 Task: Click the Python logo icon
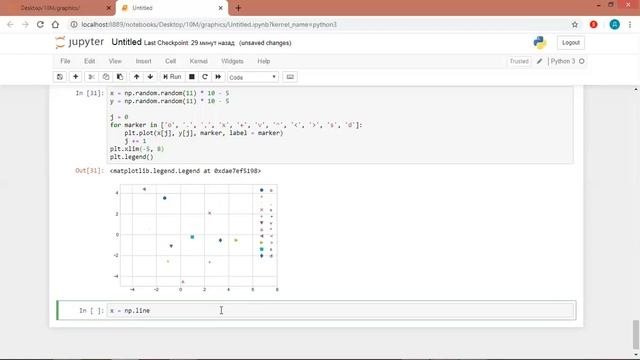pyautogui.click(x=540, y=42)
